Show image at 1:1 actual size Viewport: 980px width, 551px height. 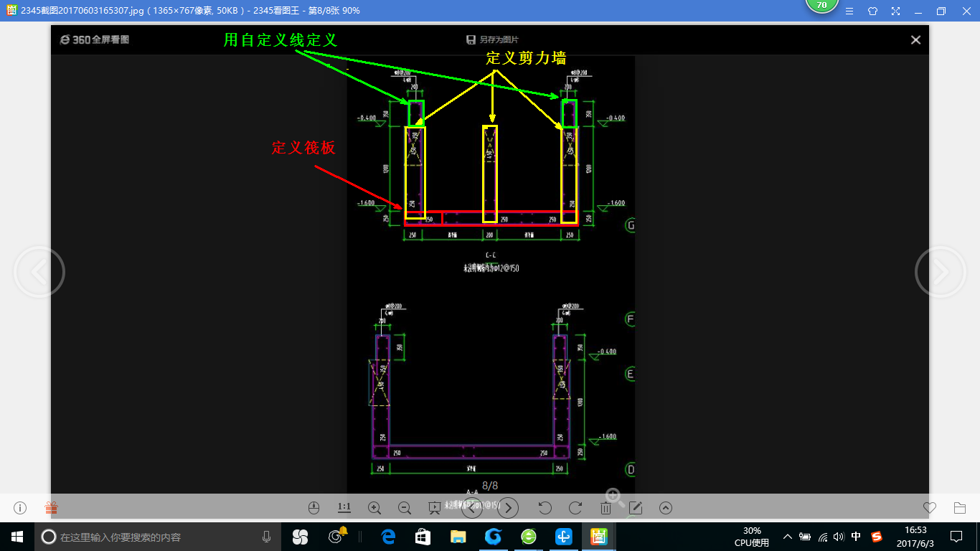pyautogui.click(x=344, y=508)
